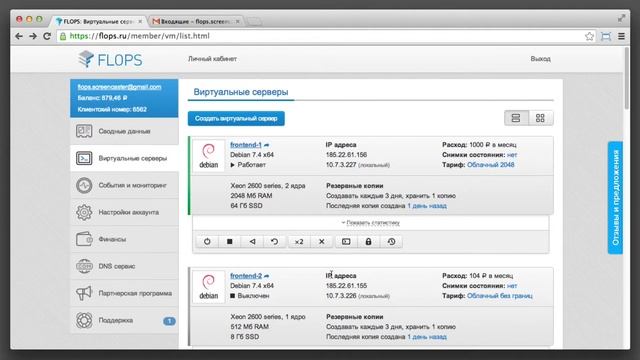Click the padlock icon for frontend-1

368,242
